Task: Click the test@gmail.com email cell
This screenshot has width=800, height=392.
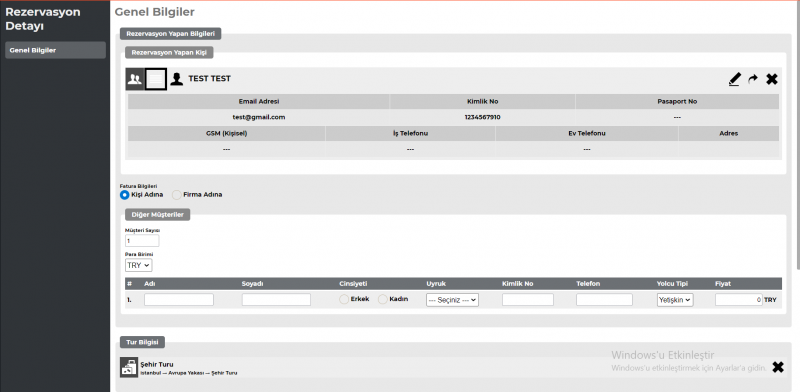Action: [x=259, y=117]
